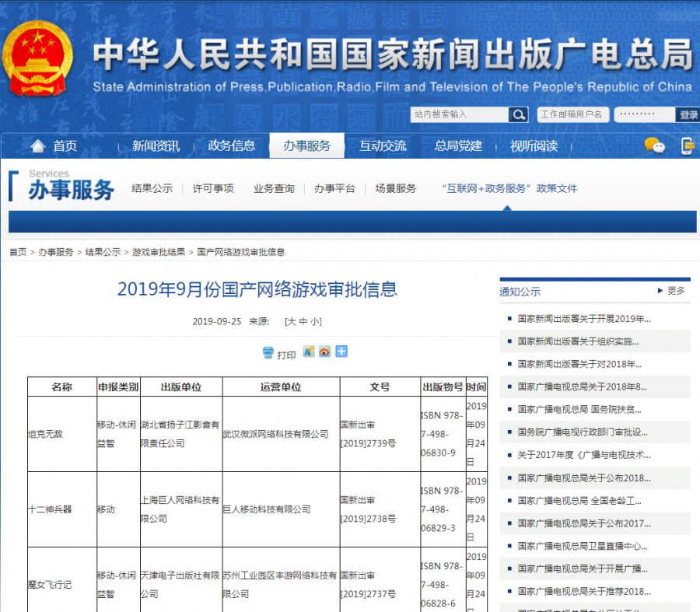This screenshot has width=700, height=612.
Task: Click the 2019年9月份国产网络游戏审批信息 title
Action: [x=257, y=289]
